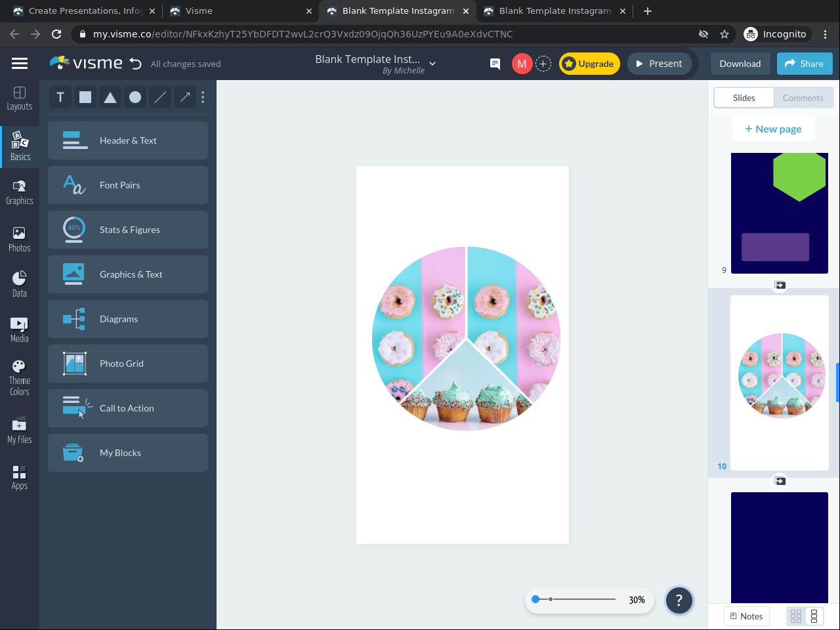840x630 pixels.
Task: Open My Blocks section
Action: pos(128,453)
